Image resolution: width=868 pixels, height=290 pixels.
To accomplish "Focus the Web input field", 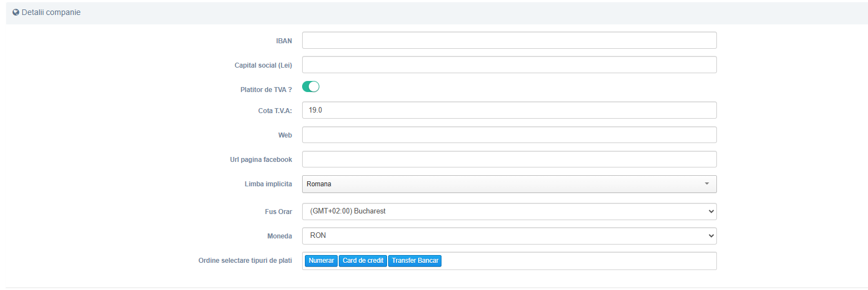I will [509, 135].
